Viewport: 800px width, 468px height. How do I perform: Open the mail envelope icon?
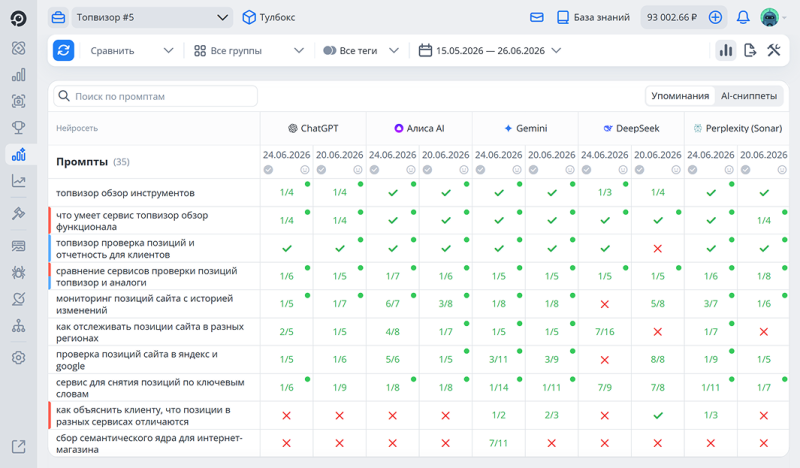pyautogui.click(x=537, y=17)
